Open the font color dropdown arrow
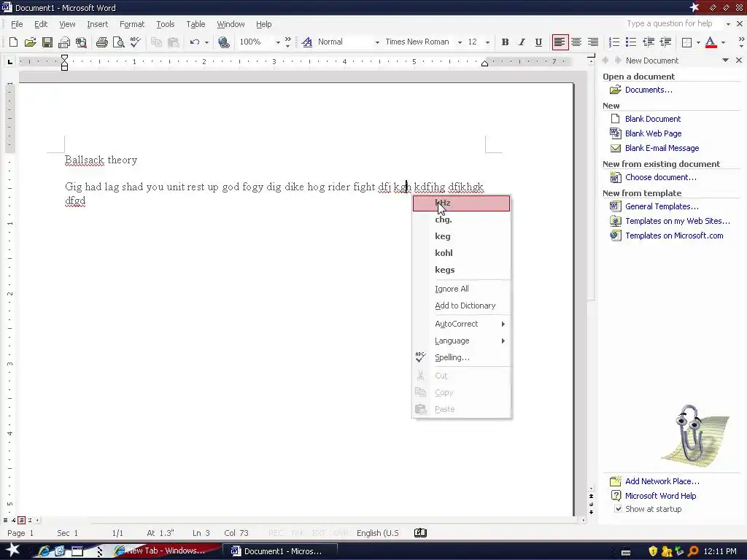 723,42
